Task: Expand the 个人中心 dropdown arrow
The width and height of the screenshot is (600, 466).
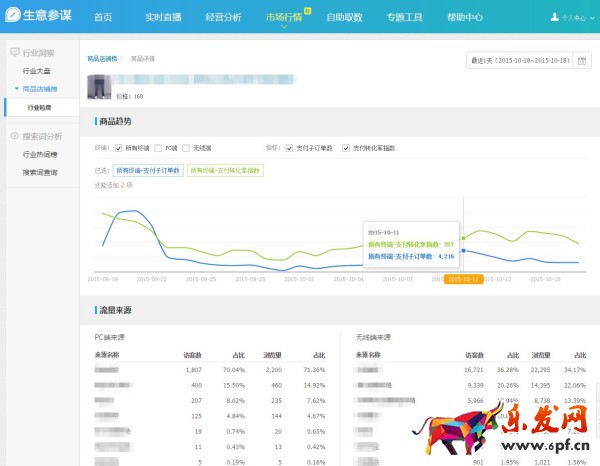Action: tap(592, 18)
